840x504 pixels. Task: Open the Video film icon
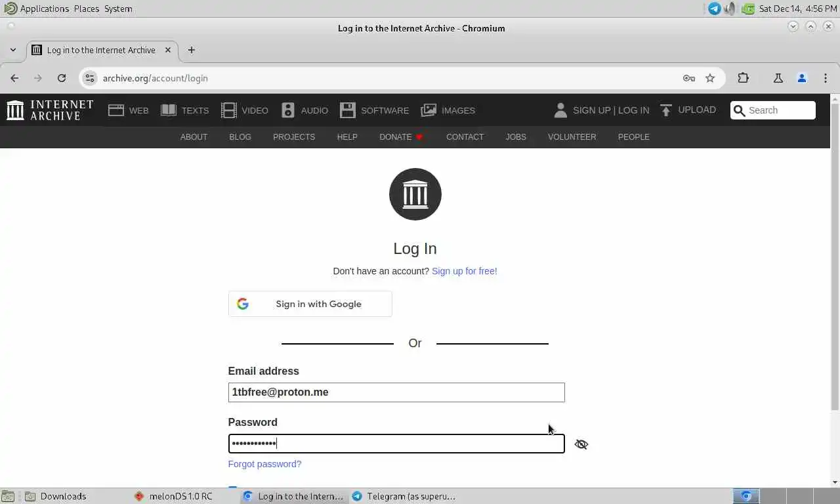point(228,110)
